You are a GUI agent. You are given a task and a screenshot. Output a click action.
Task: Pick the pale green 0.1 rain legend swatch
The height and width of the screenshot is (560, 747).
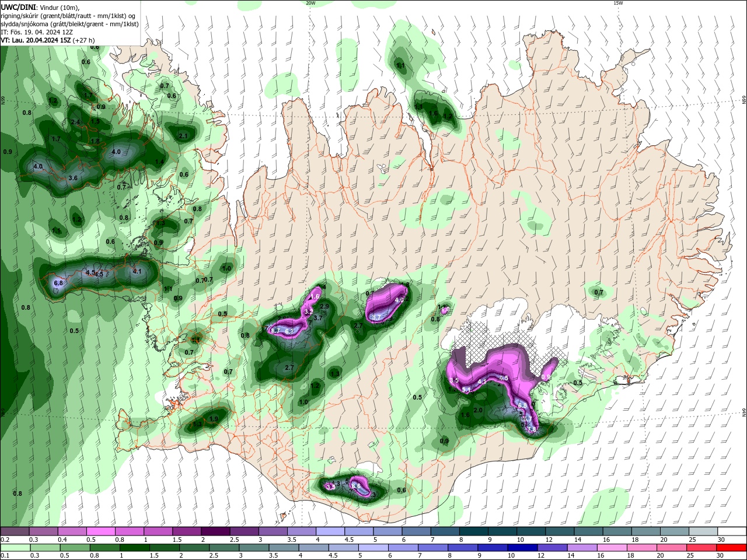click(15, 548)
